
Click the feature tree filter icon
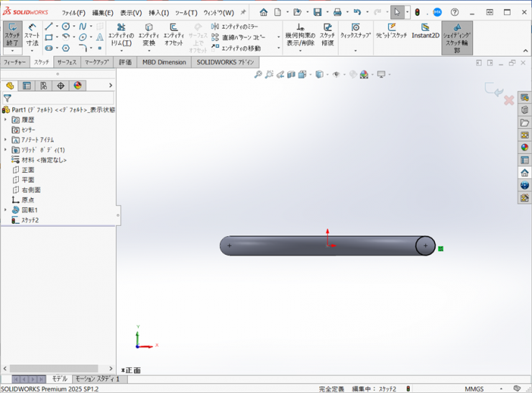coord(7,98)
